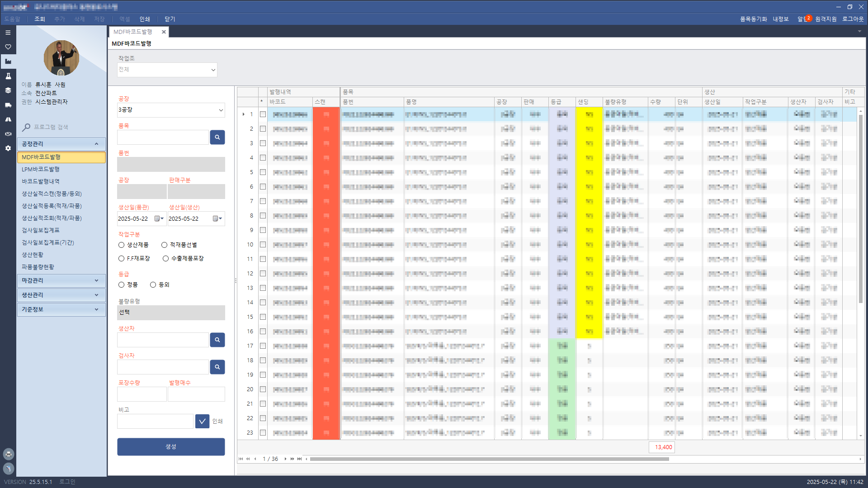Search 품목 with the magnifier button
Image resolution: width=868 pixels, height=488 pixels.
[x=217, y=137]
